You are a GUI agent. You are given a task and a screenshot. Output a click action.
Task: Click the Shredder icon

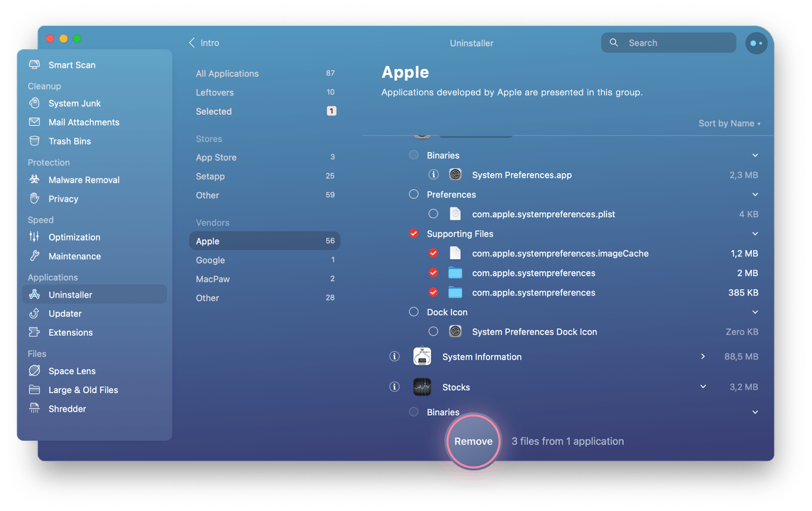[x=35, y=408]
